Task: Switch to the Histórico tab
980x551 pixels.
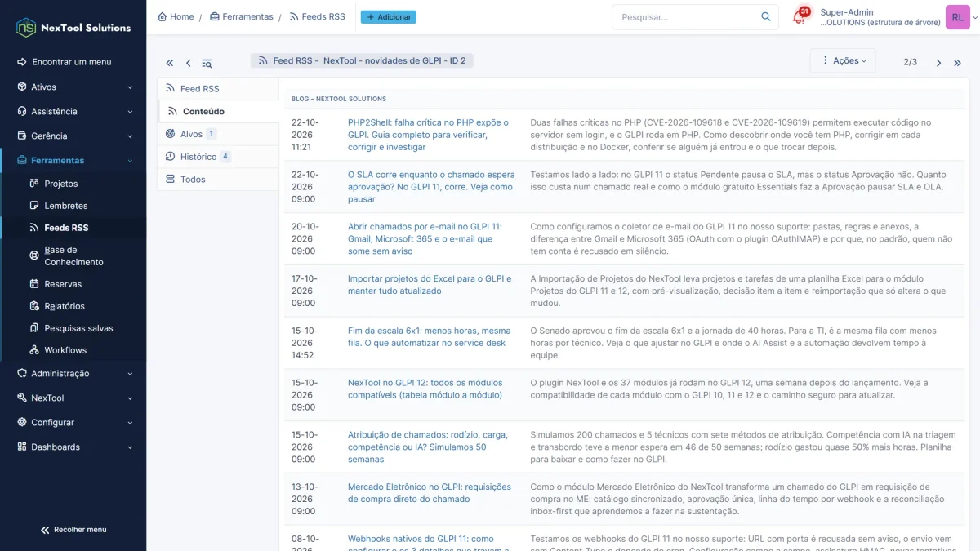Action: coord(218,157)
